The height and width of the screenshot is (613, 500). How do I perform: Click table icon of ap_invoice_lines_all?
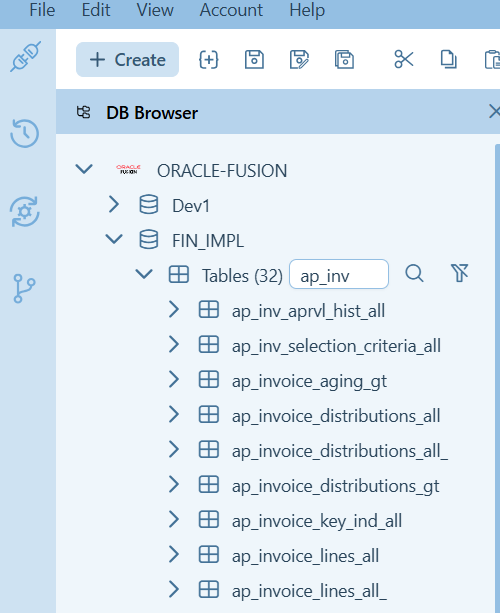point(209,554)
